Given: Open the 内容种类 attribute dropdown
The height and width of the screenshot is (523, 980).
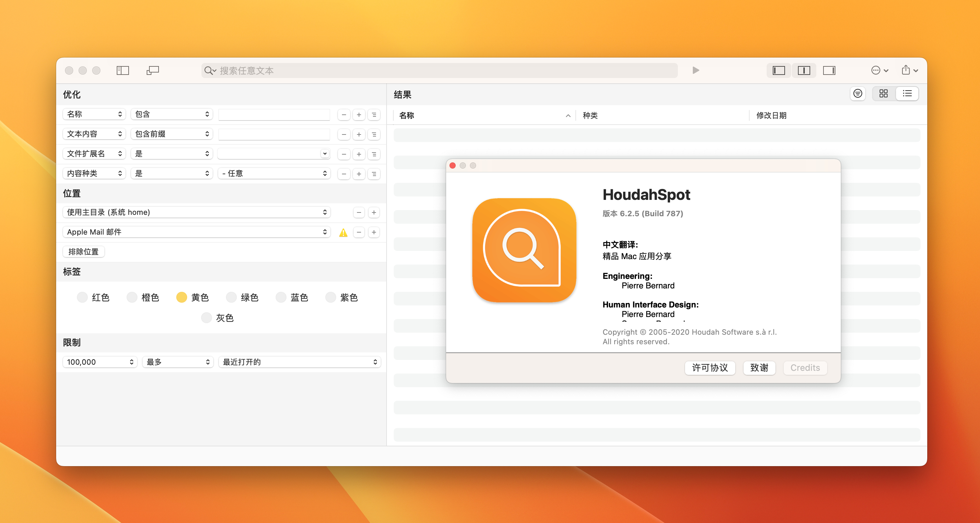Looking at the screenshot, I should click(x=94, y=174).
